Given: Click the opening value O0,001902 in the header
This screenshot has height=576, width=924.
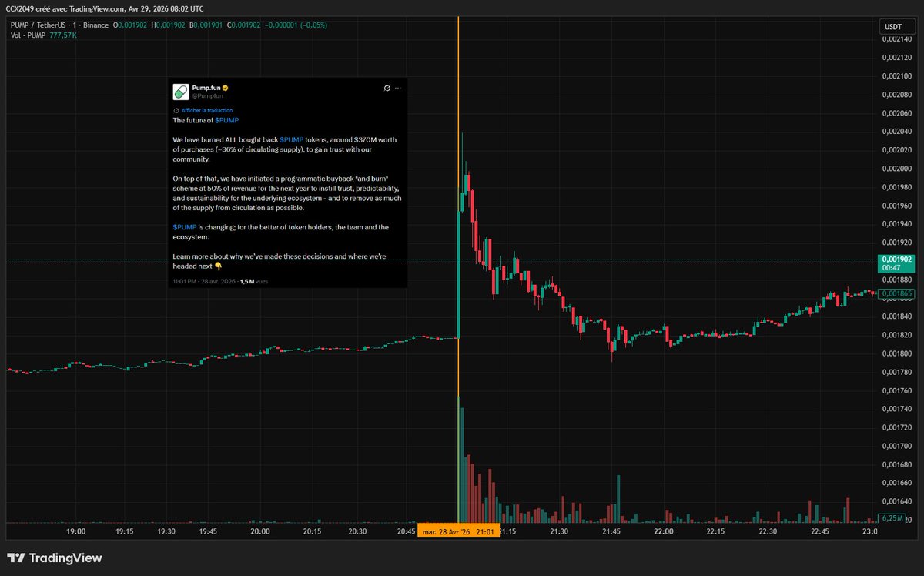Looking at the screenshot, I should click(131, 25).
